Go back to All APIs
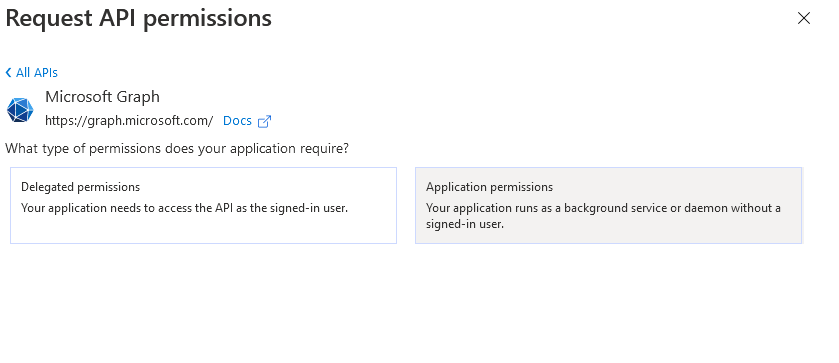Screen dimensions: 839x363 32,72
